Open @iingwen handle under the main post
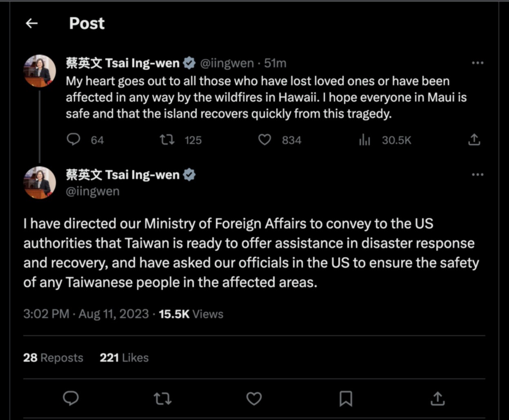Viewport: 509px width, 420px height. click(x=93, y=191)
